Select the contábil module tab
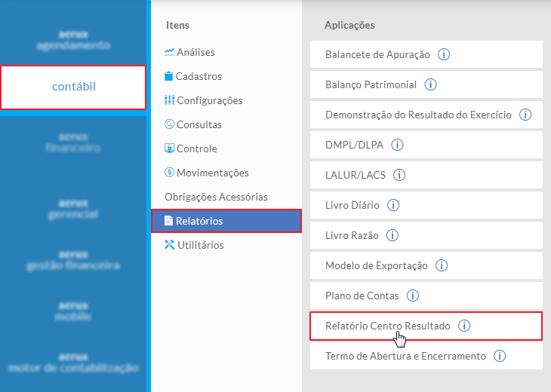The height and width of the screenshot is (392, 551). coord(73,87)
